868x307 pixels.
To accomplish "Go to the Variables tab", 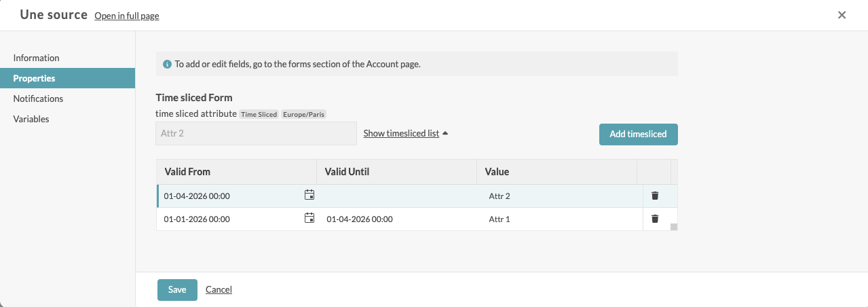I will pyautogui.click(x=31, y=119).
